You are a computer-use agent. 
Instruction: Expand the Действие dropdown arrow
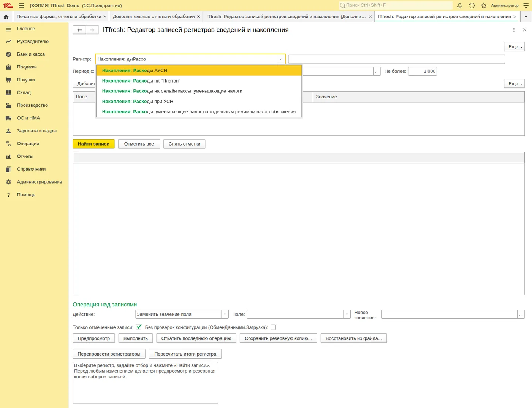(225, 314)
